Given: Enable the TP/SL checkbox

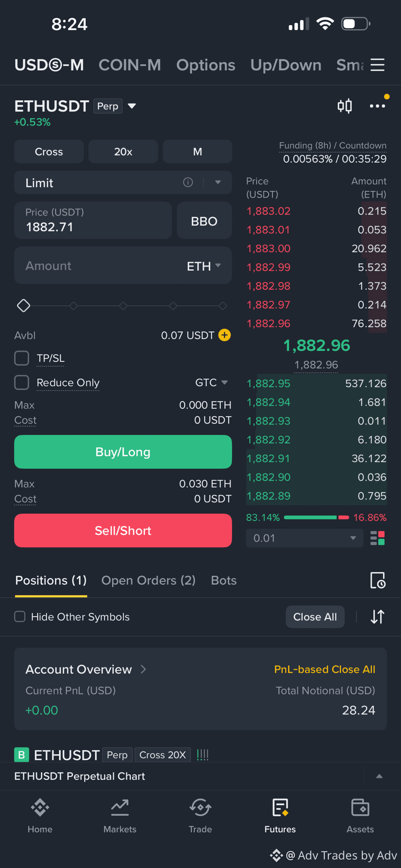Looking at the screenshot, I should click(22, 358).
